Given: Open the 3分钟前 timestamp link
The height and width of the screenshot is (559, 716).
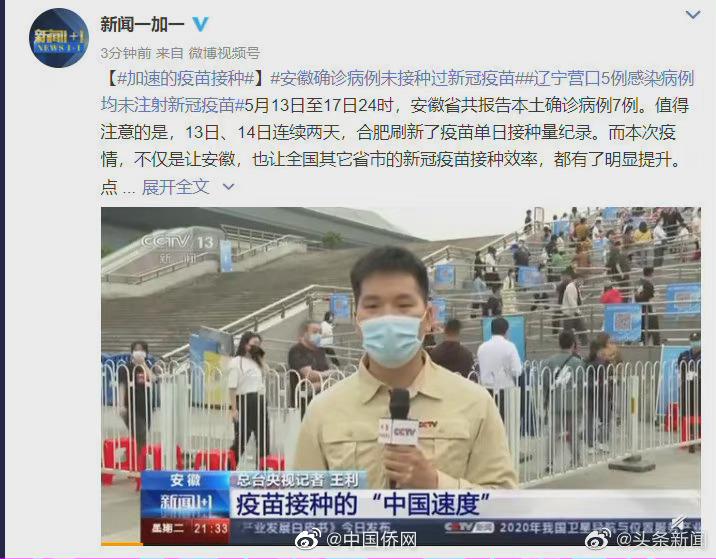Looking at the screenshot, I should [126, 53].
